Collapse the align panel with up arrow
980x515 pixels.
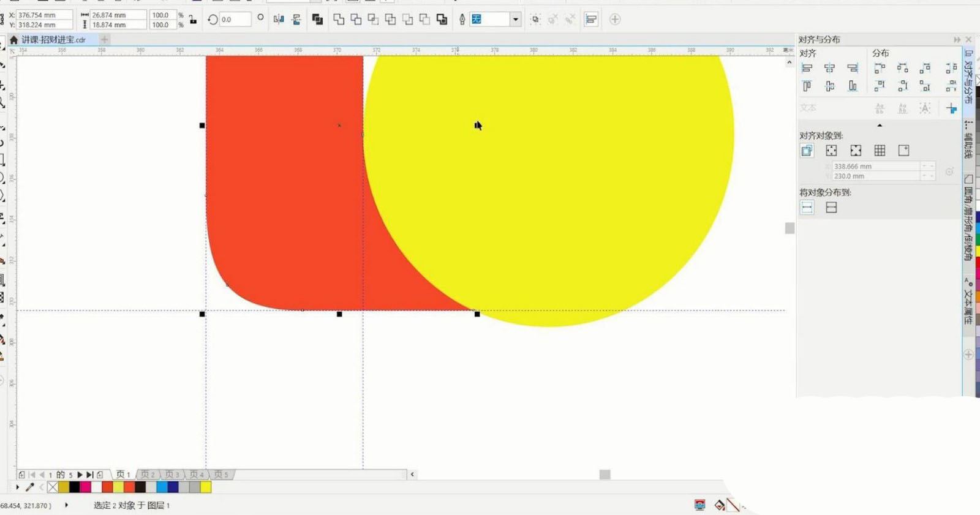pos(880,126)
